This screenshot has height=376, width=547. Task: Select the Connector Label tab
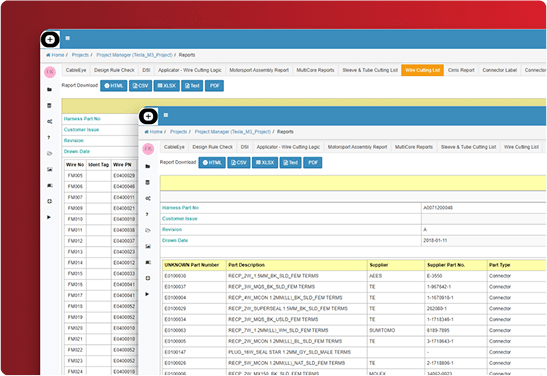pos(500,70)
